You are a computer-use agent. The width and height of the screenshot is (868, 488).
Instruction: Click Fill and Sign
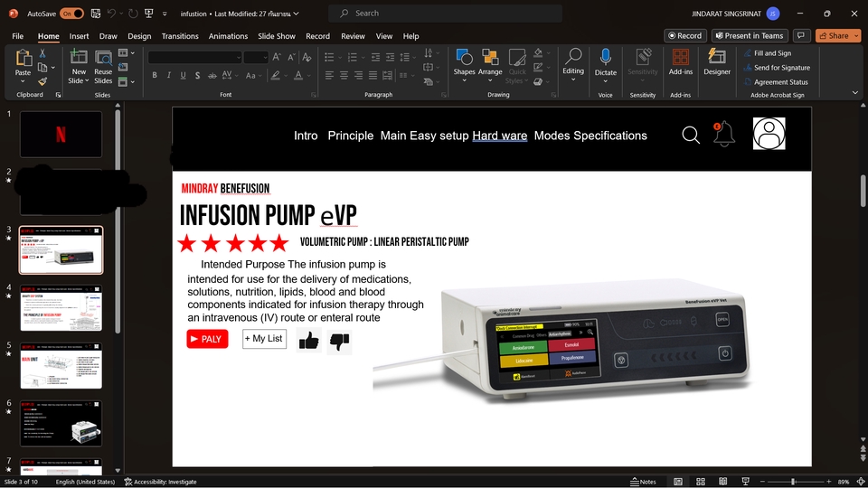pos(768,53)
